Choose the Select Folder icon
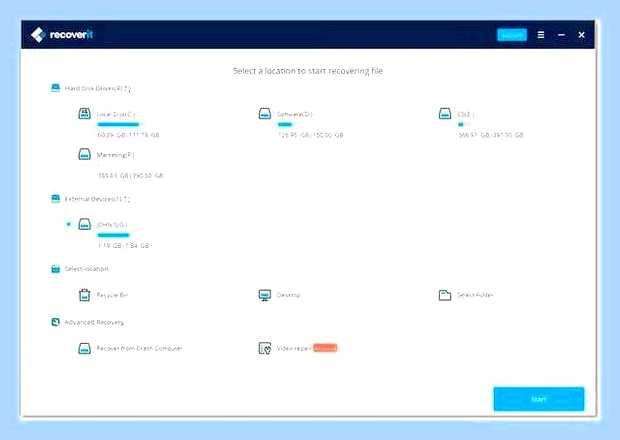This screenshot has width=620, height=440. [445, 295]
